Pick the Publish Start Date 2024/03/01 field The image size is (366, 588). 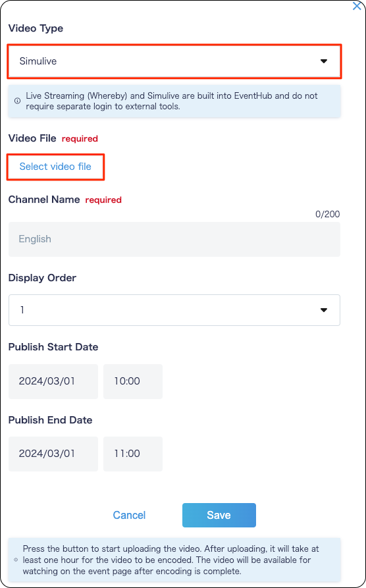tap(53, 381)
